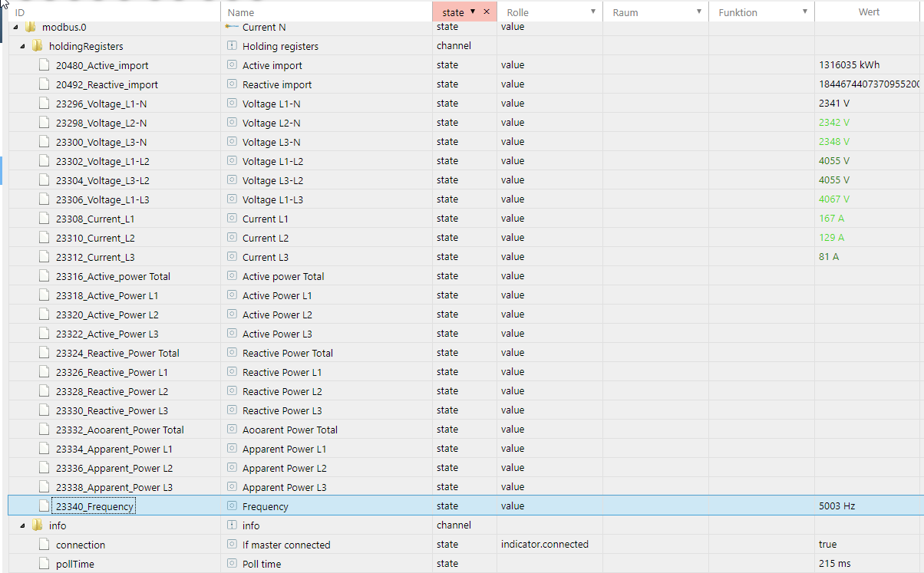The width and height of the screenshot is (924, 573).
Task: Select the 23338_Apparent_Power L3 row
Action: pyautogui.click(x=466, y=487)
